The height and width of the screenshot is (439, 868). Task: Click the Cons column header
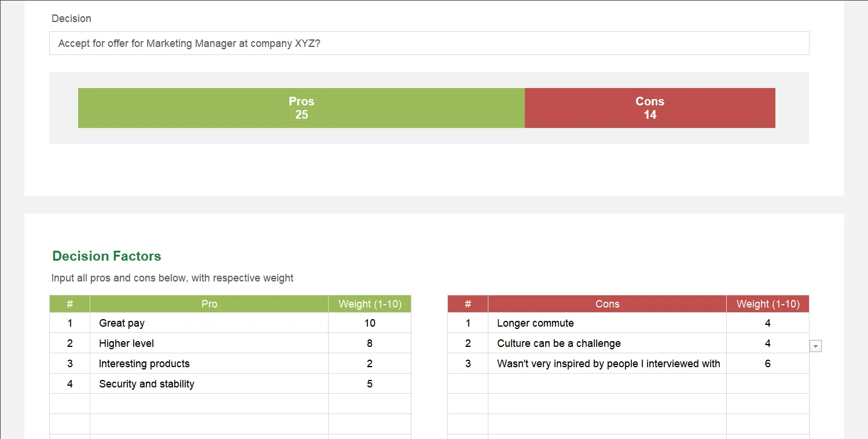tap(607, 303)
